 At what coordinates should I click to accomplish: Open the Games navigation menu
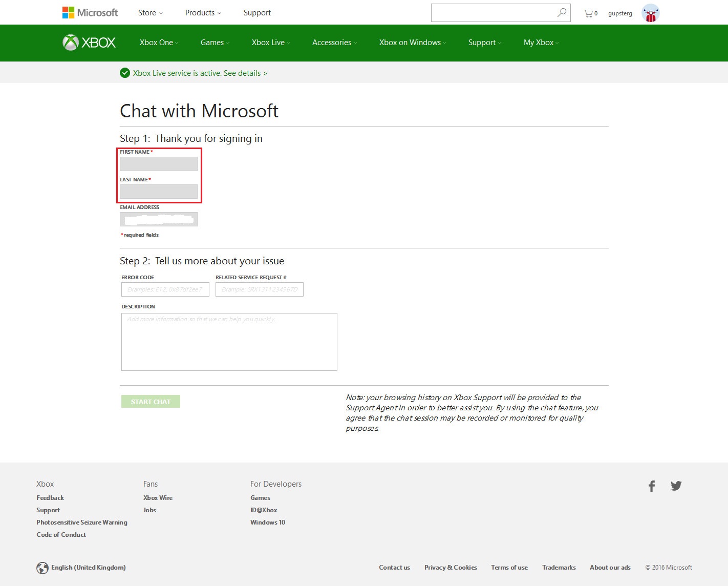point(215,43)
